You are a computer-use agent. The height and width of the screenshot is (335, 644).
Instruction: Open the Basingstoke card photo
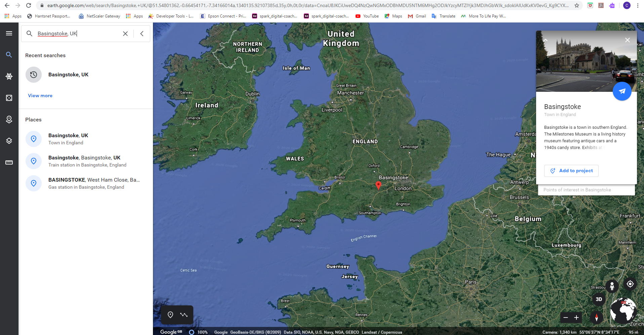click(x=587, y=61)
